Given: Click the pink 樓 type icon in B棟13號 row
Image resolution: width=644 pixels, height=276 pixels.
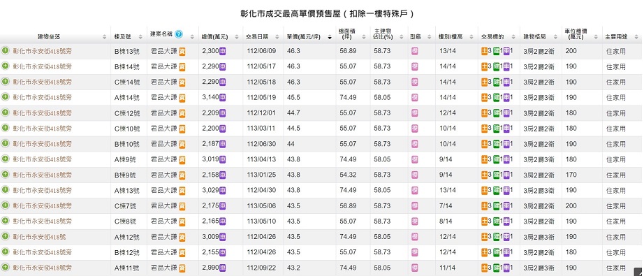Looking at the screenshot, I should (415, 51).
